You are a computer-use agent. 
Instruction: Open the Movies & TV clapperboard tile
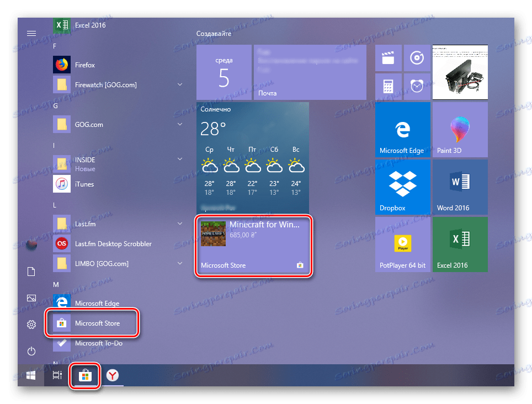(x=389, y=58)
